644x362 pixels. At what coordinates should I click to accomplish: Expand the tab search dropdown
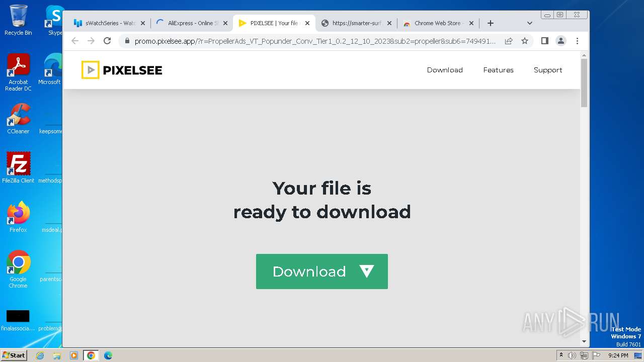[x=529, y=23]
